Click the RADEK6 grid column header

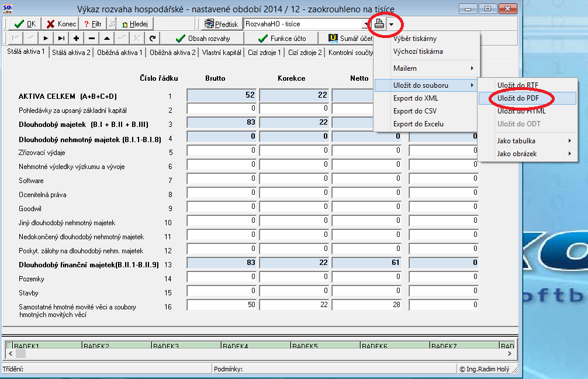click(x=395, y=345)
